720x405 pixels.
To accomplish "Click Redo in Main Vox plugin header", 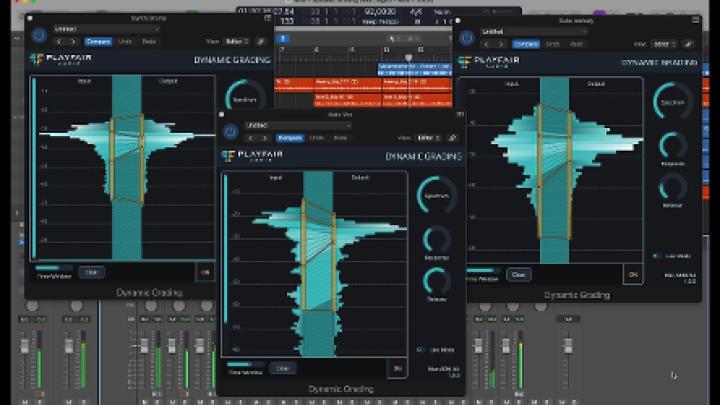I will tap(340, 138).
